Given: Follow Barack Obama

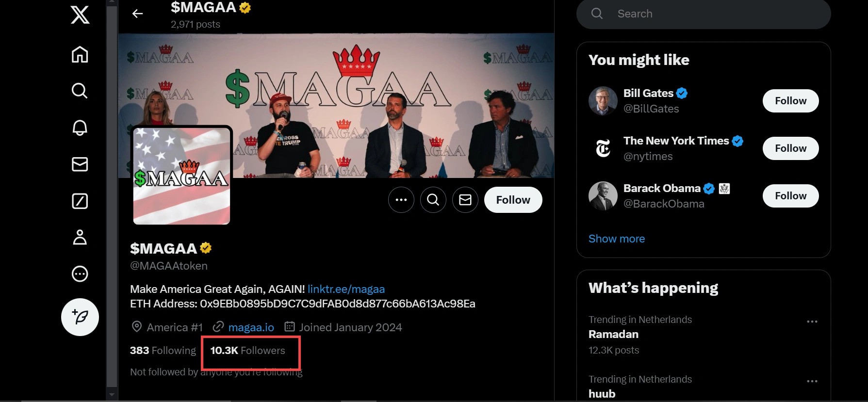Looking at the screenshot, I should [x=791, y=196].
